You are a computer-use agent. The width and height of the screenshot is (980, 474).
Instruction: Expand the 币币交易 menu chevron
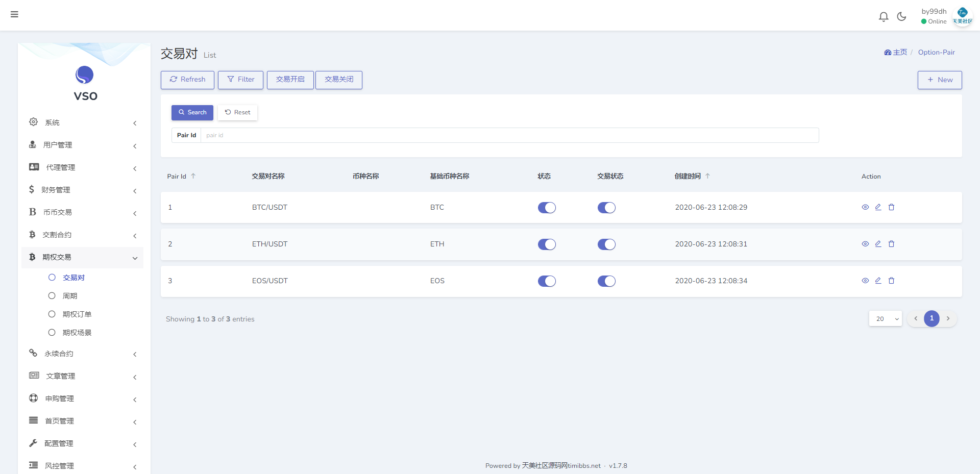coord(135,213)
